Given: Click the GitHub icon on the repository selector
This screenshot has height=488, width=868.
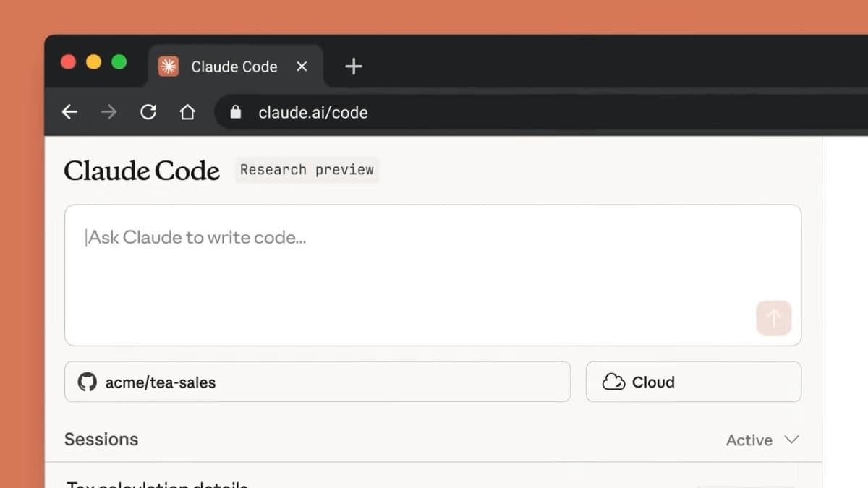Looking at the screenshot, I should [x=88, y=382].
